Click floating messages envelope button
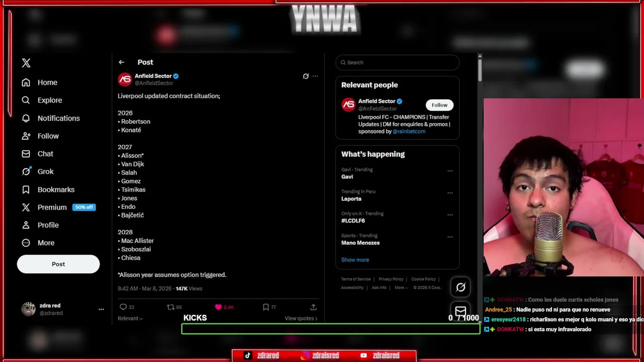The image size is (644, 362). [460, 311]
